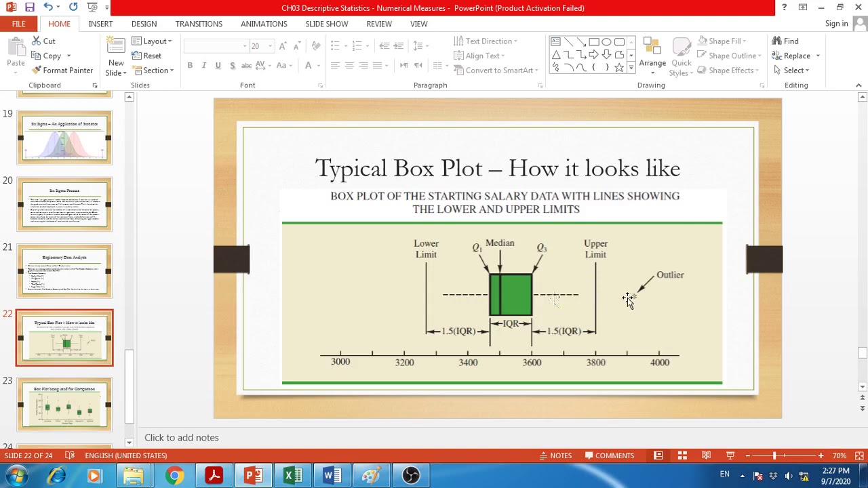Screen dimensions: 868x488
Task: Open the FILE tab
Action: click(x=18, y=24)
